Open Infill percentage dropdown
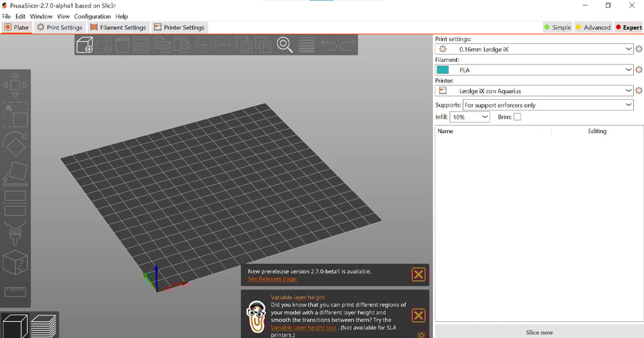Image resolution: width=644 pixels, height=338 pixels. 470,117
